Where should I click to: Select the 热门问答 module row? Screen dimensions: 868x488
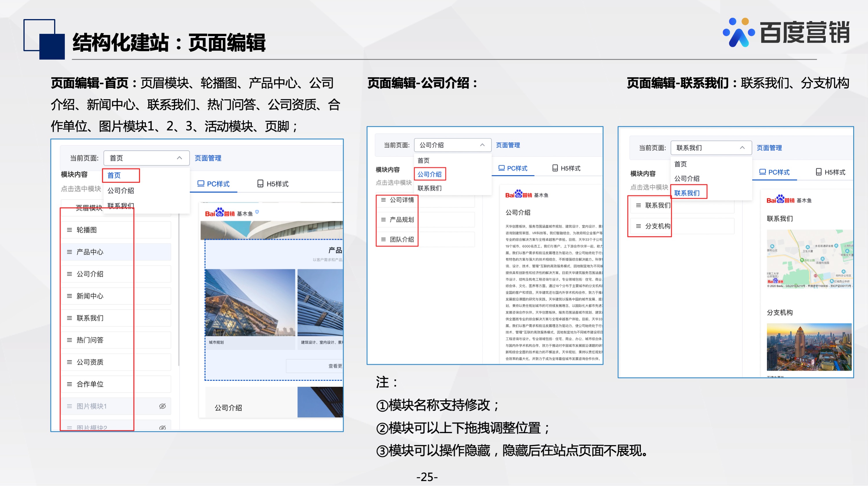[x=116, y=340]
